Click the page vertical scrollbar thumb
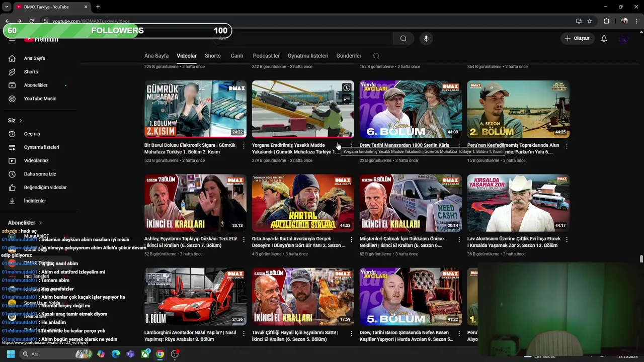Viewport: 644px width, 362px height. click(x=641, y=259)
